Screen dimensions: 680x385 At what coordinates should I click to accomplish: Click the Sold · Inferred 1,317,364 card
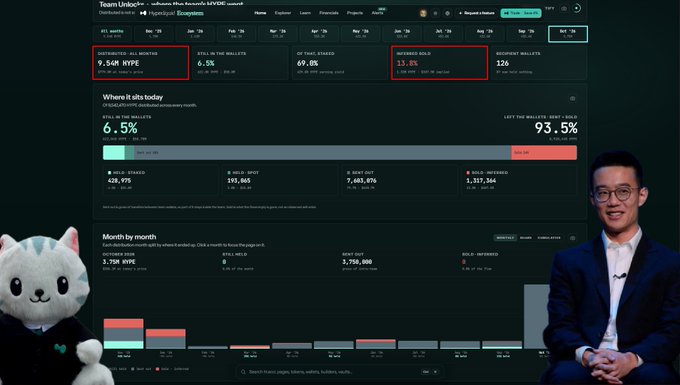(x=519, y=180)
